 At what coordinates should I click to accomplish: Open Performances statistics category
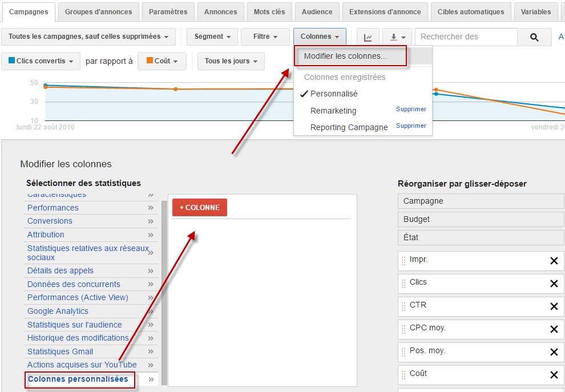point(53,208)
